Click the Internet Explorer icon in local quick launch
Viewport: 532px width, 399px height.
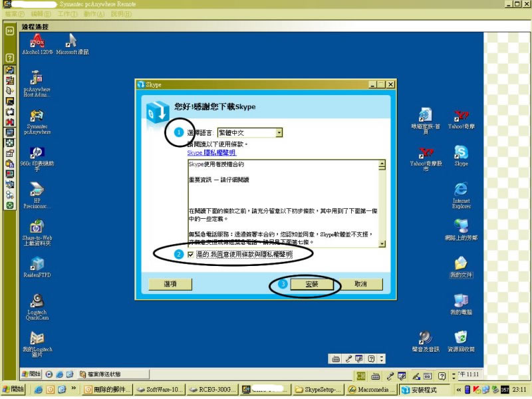(39, 390)
